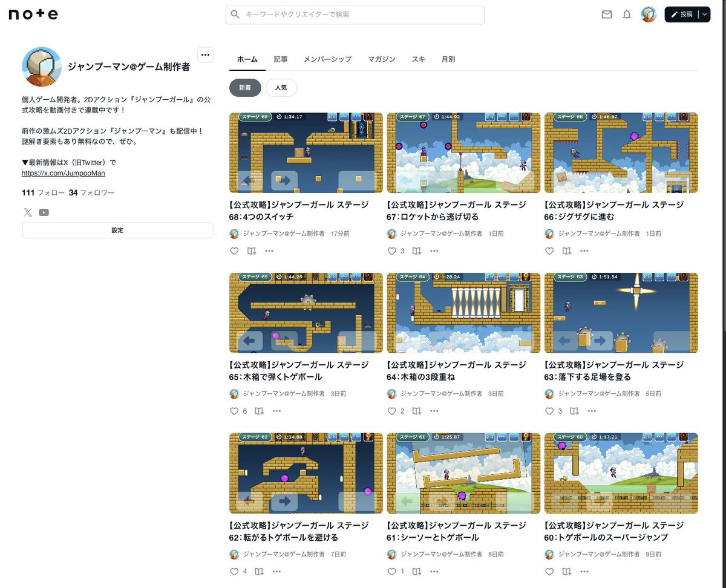Add Stage 64 article to magazine
Screen dimensions: 726x588
pos(417,411)
